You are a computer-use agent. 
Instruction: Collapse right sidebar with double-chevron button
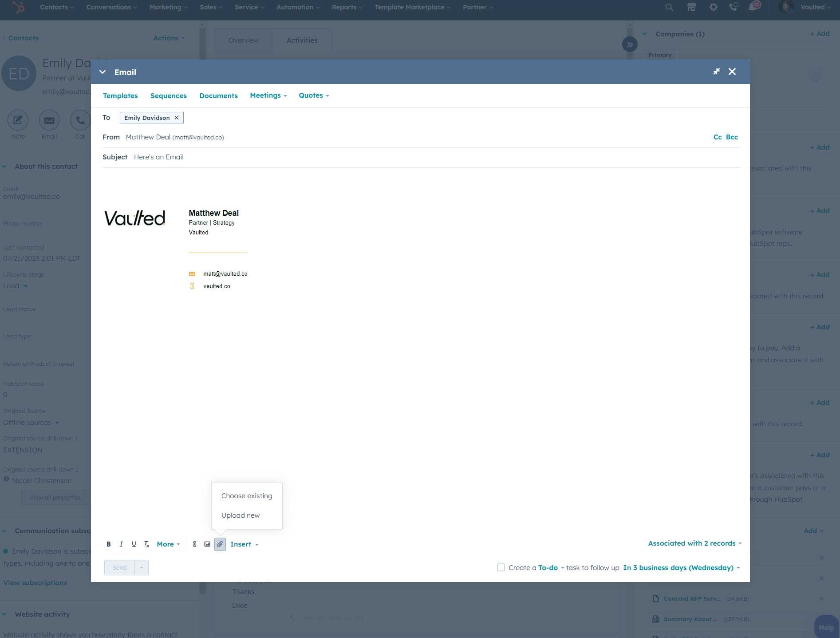(630, 44)
